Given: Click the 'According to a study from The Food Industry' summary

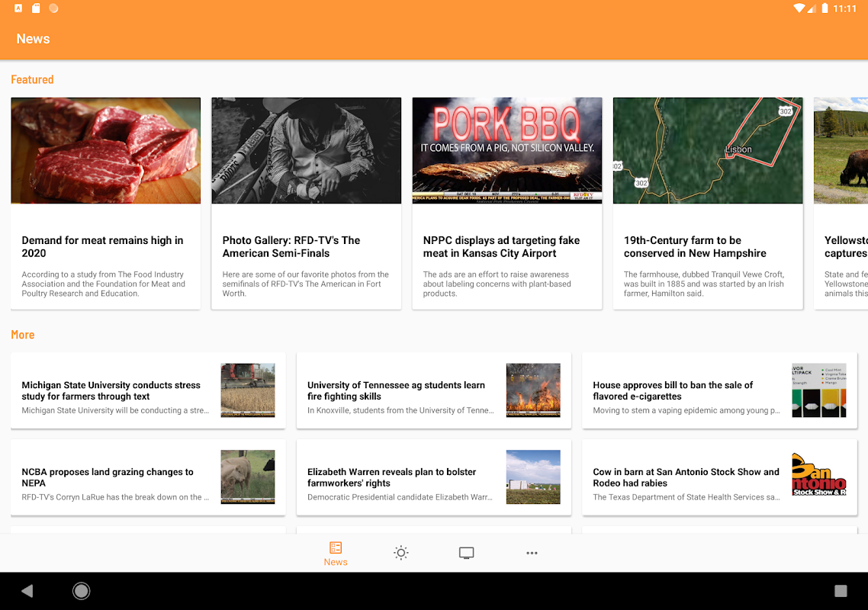Looking at the screenshot, I should 104,284.
